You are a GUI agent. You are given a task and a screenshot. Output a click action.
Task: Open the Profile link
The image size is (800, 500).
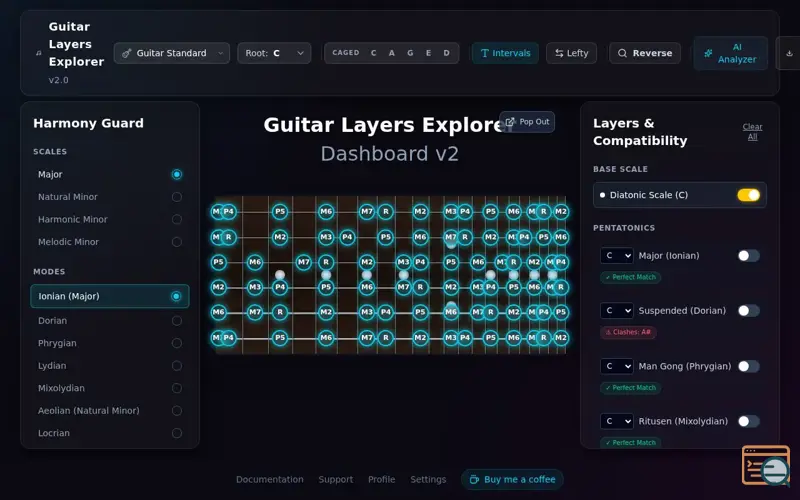point(382,480)
